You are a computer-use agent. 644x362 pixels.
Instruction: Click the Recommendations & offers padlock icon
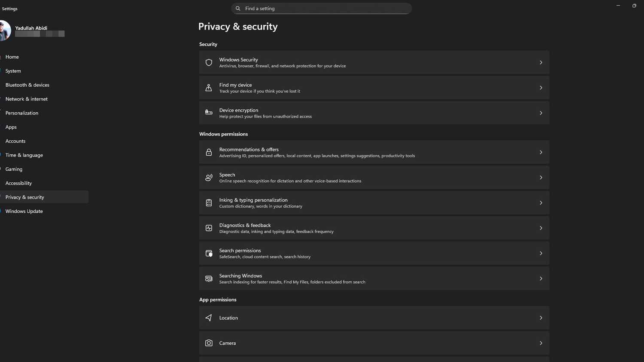209,152
